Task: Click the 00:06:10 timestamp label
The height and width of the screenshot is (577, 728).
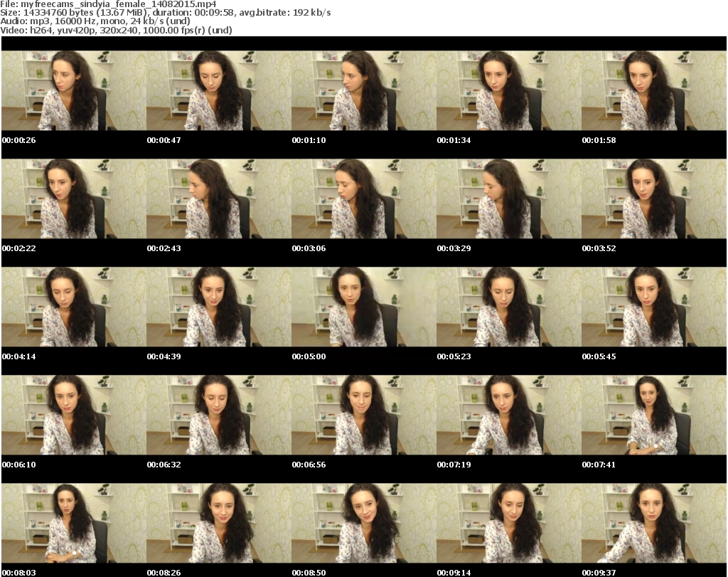Action: click(19, 465)
